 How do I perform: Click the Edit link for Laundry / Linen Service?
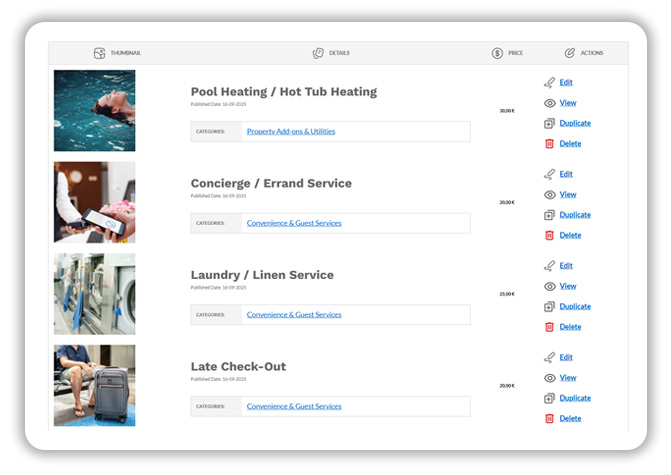point(566,266)
